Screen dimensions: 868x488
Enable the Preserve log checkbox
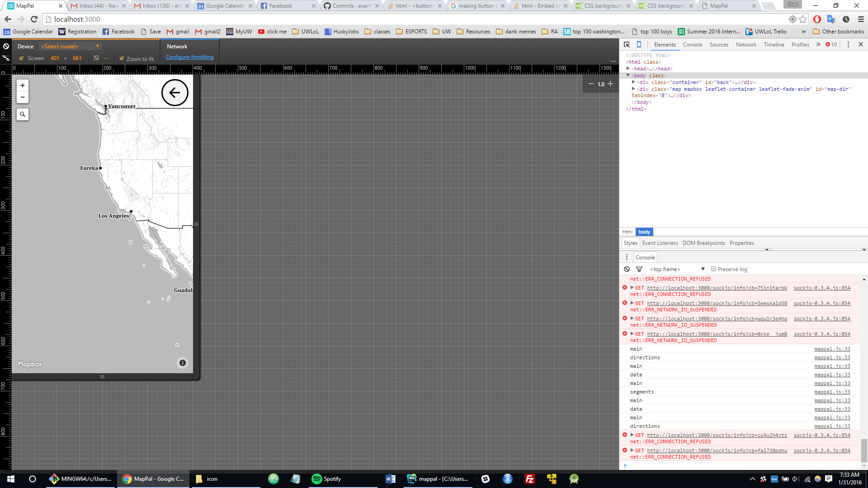pyautogui.click(x=713, y=269)
